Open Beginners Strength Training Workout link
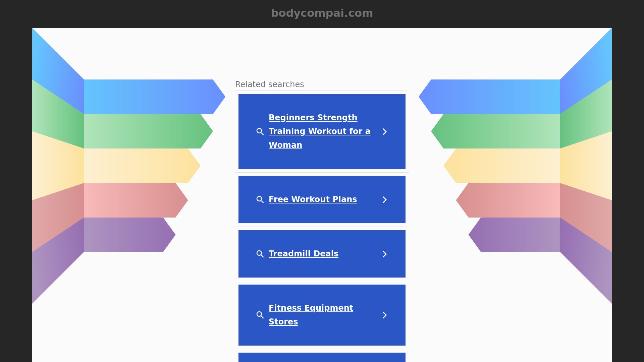This screenshot has width=644, height=362. tap(319, 131)
